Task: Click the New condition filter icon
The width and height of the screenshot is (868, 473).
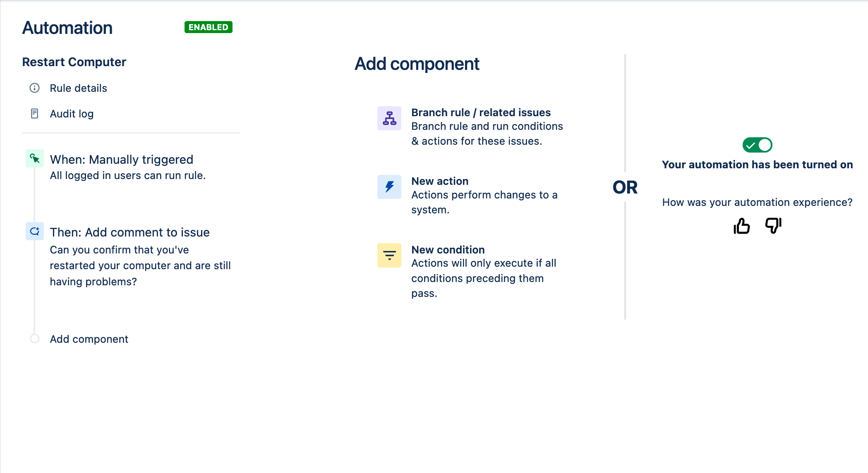Action: [388, 255]
